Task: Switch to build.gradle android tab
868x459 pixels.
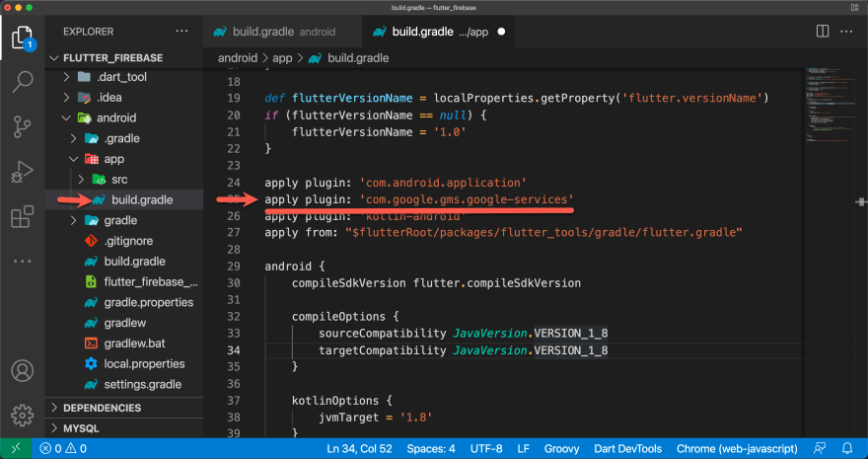Action: 282,32
